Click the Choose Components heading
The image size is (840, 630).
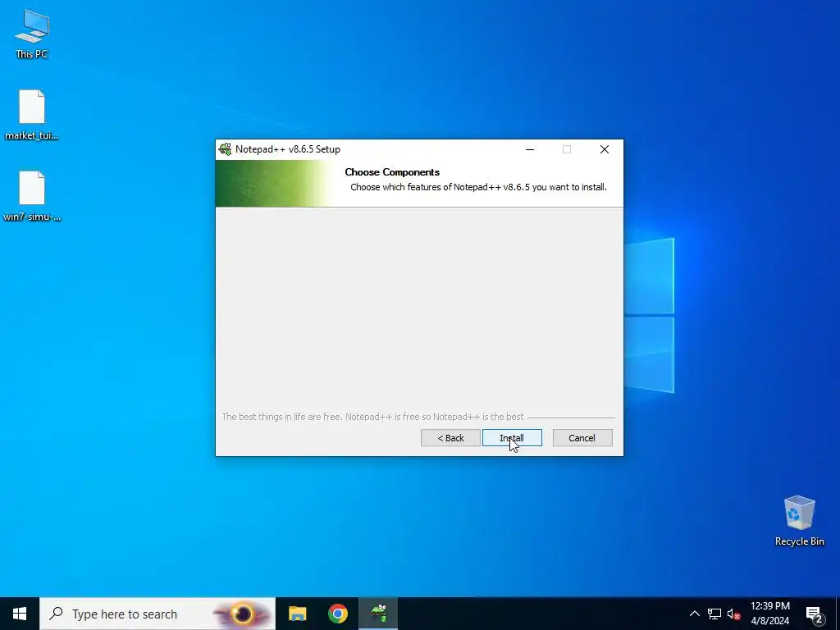click(x=392, y=172)
